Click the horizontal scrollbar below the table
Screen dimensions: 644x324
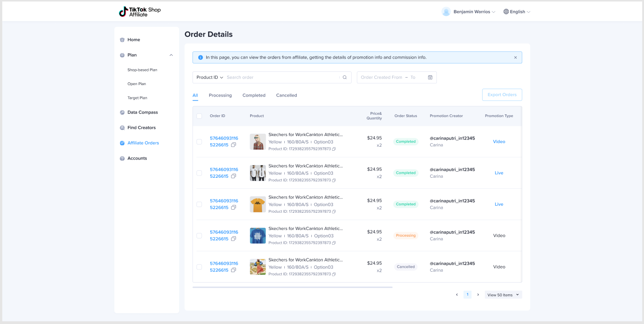point(293,287)
